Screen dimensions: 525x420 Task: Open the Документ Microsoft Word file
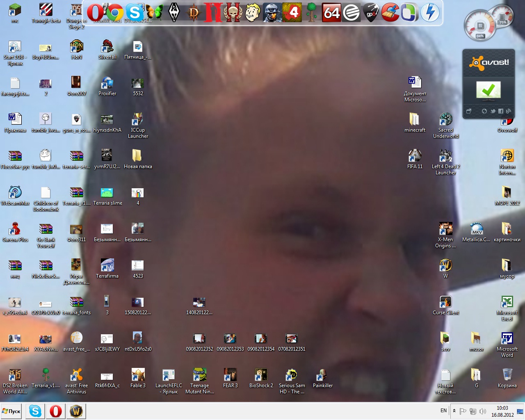(415, 89)
